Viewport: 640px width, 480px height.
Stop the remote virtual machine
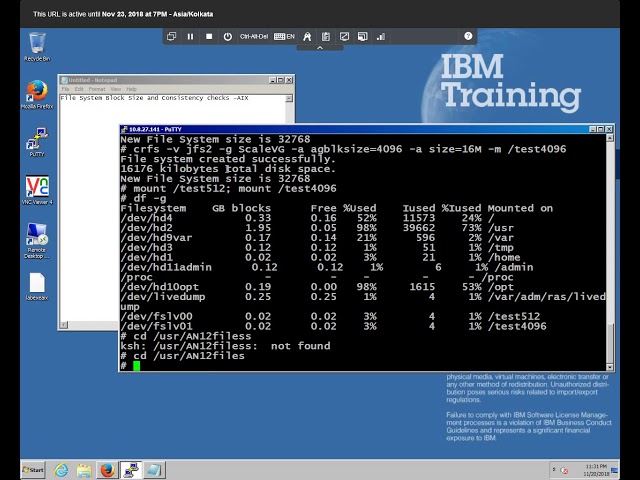(209, 37)
